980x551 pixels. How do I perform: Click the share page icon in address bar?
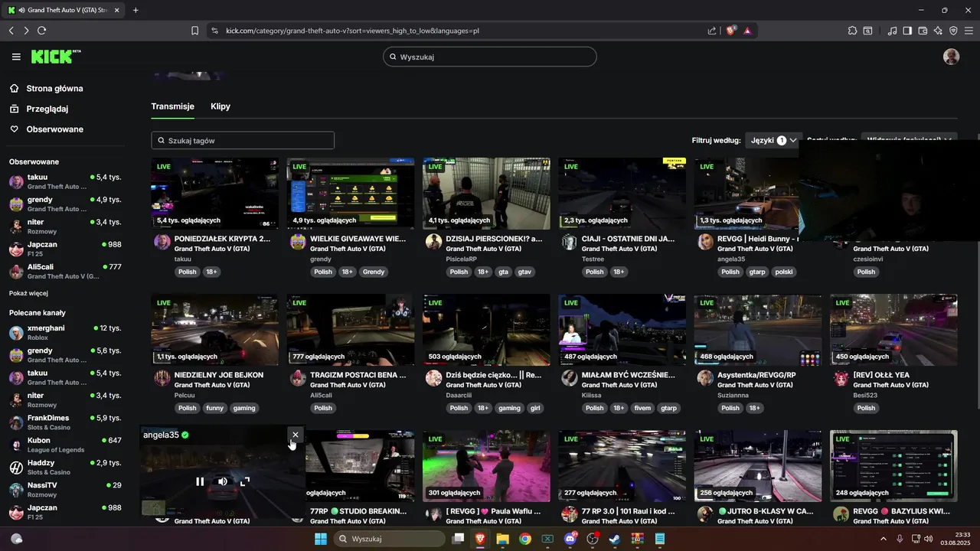pos(712,31)
